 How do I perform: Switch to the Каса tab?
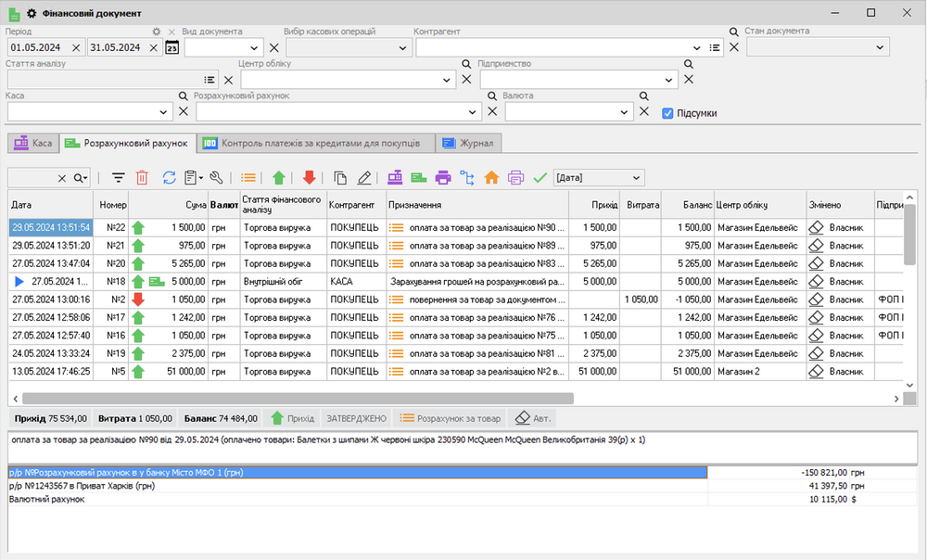pyautogui.click(x=32, y=144)
